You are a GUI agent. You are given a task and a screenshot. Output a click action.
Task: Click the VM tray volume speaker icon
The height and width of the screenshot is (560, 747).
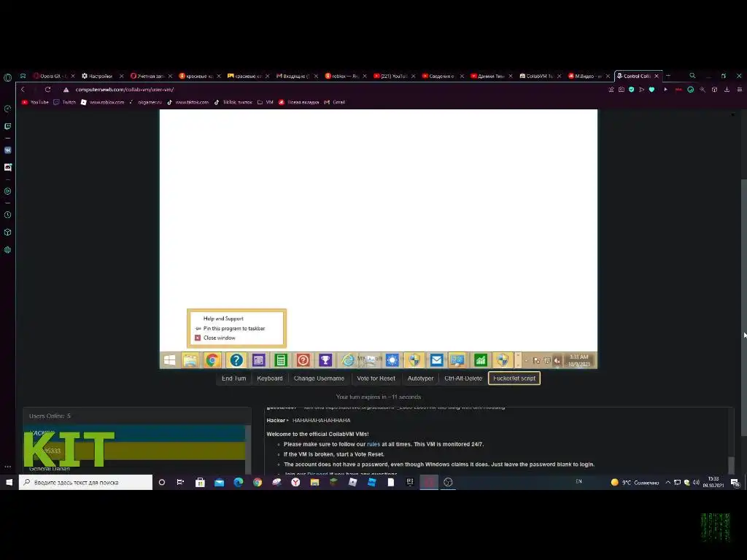[x=557, y=361]
